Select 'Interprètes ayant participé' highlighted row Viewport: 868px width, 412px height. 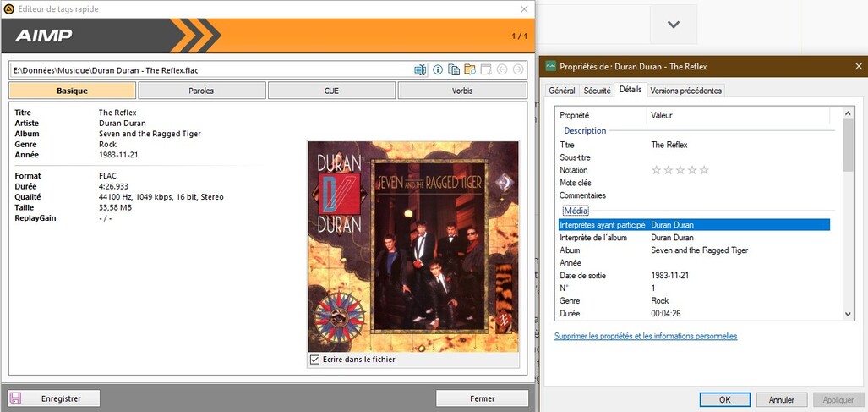(694, 225)
